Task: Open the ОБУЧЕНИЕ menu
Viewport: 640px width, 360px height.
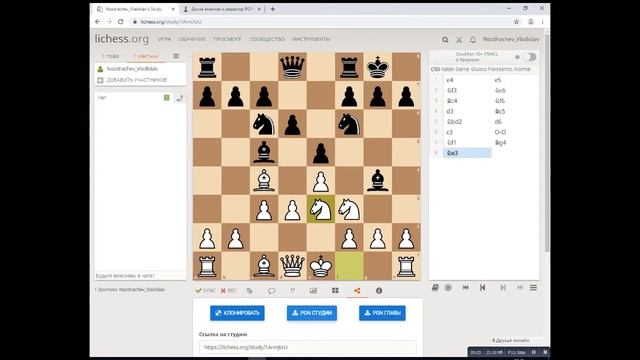Action: tap(192, 39)
